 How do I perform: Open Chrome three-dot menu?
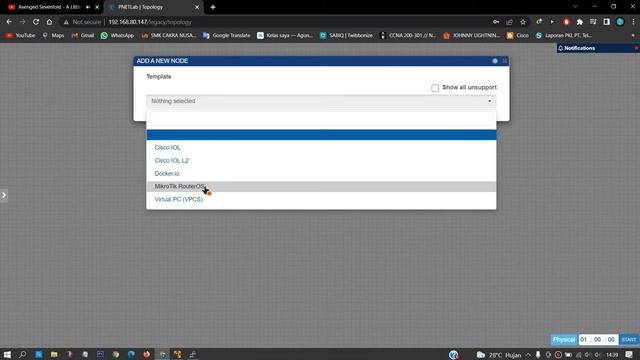coord(633,22)
